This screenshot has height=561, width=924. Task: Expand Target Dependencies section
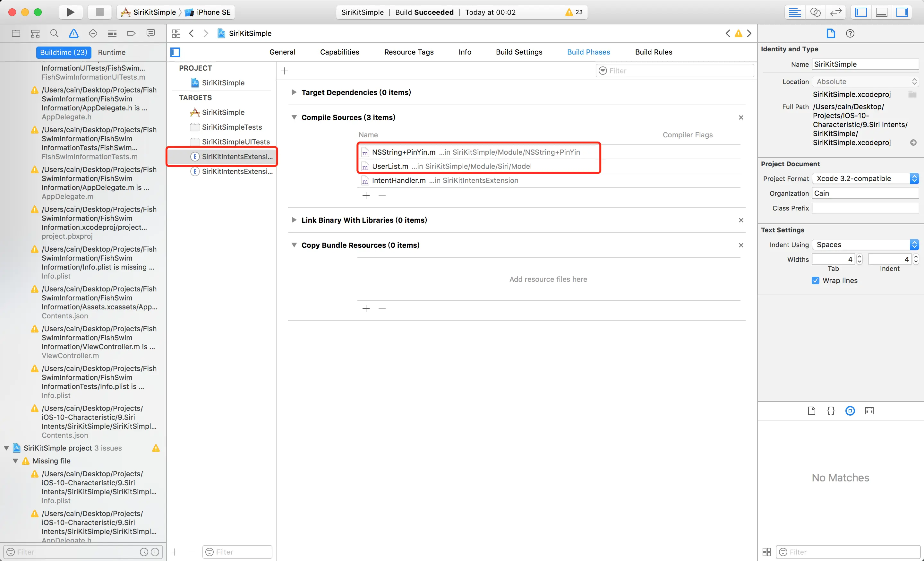(x=294, y=92)
